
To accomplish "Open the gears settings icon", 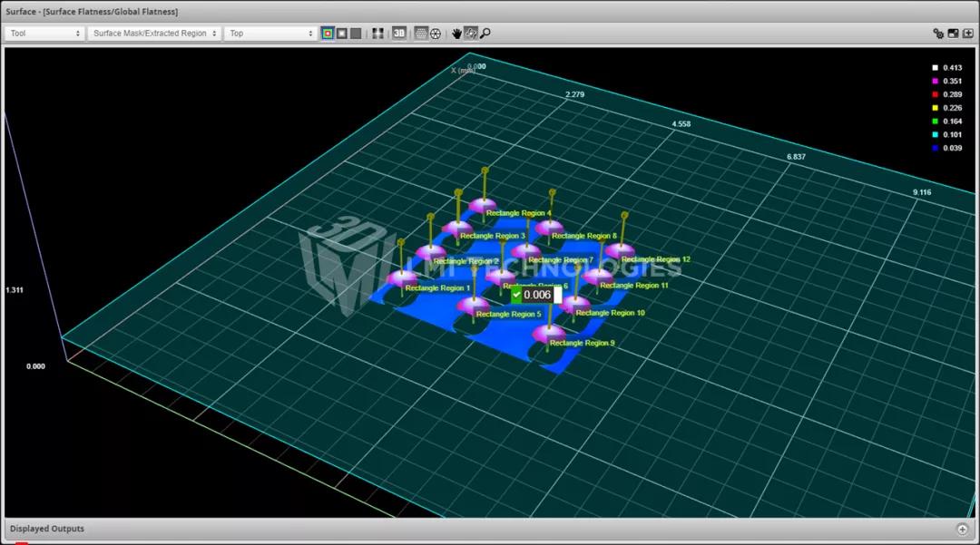I will (x=938, y=33).
